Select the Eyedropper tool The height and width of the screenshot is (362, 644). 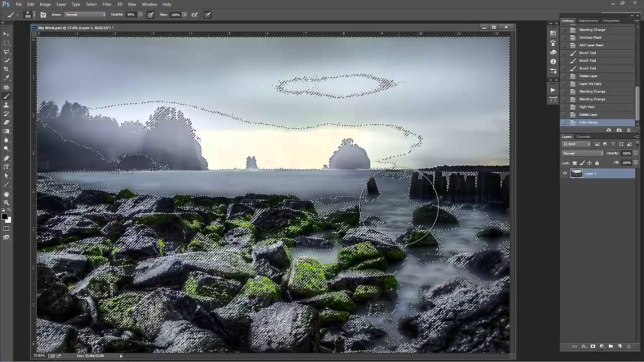click(7, 78)
